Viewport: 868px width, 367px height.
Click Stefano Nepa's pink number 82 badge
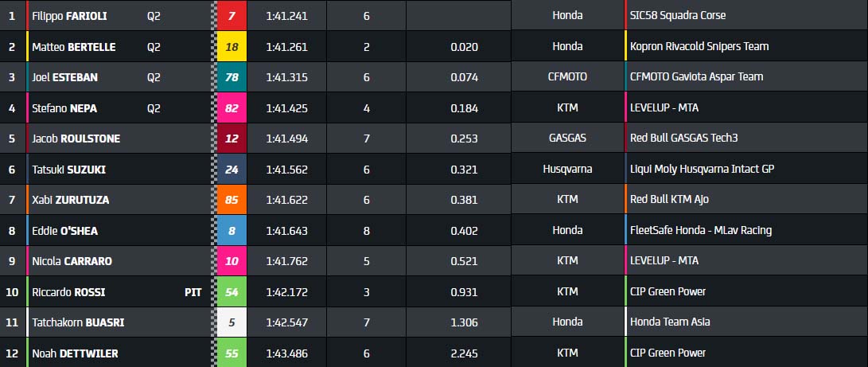(232, 107)
